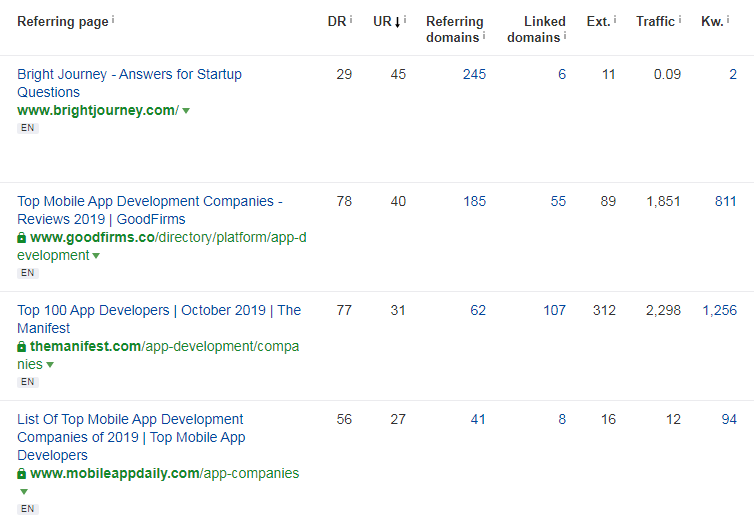Sort by the Kw. column header

coord(712,22)
